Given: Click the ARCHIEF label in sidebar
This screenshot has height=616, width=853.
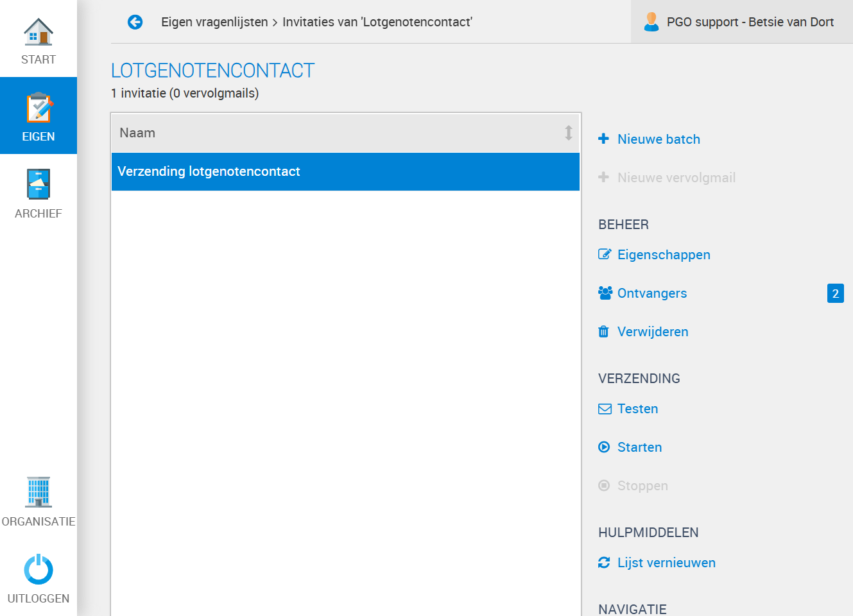Looking at the screenshot, I should tap(39, 214).
